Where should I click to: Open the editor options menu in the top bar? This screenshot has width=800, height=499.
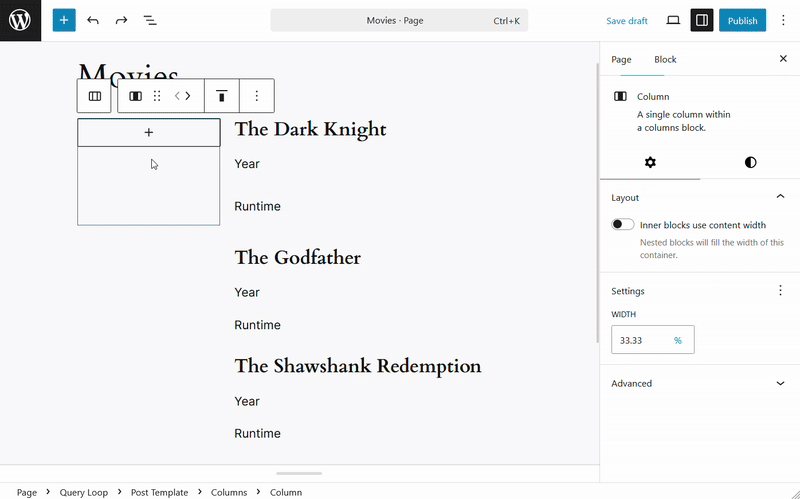point(783,20)
